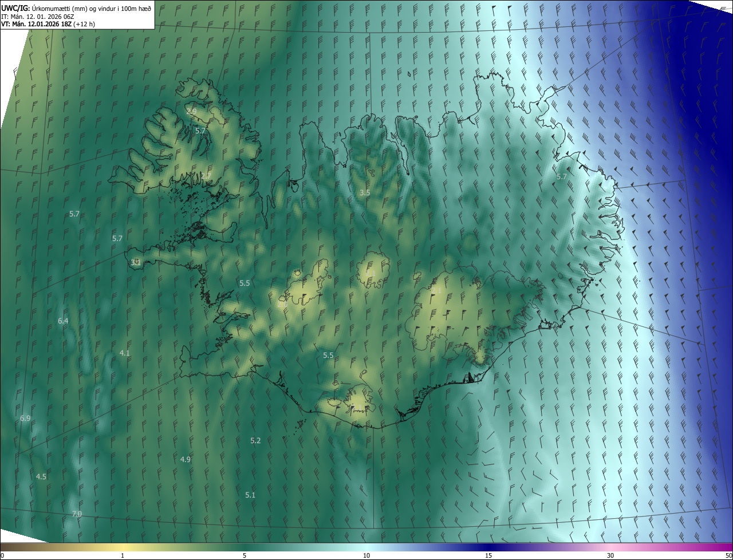
Task: Click the colorbar tick label 10
Action: point(366,555)
